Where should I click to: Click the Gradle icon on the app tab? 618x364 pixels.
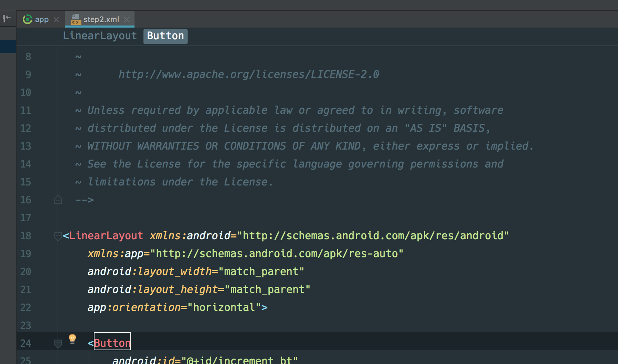coord(27,19)
